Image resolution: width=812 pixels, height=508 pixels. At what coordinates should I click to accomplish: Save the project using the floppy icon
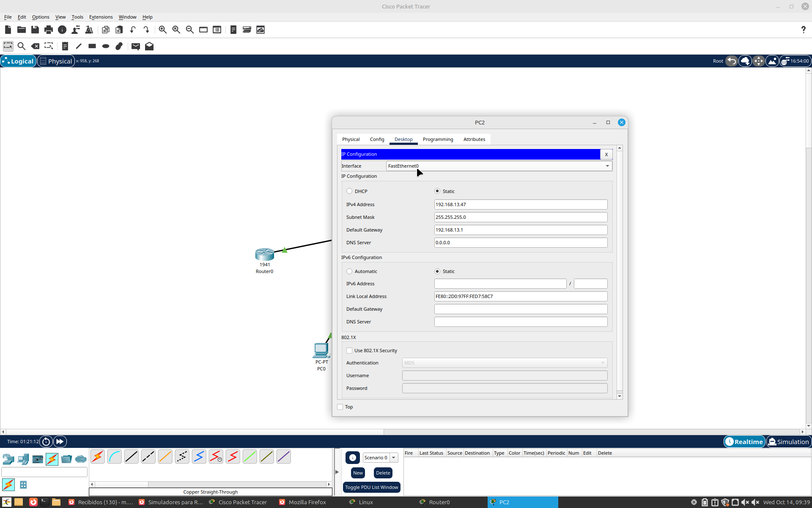(x=35, y=30)
